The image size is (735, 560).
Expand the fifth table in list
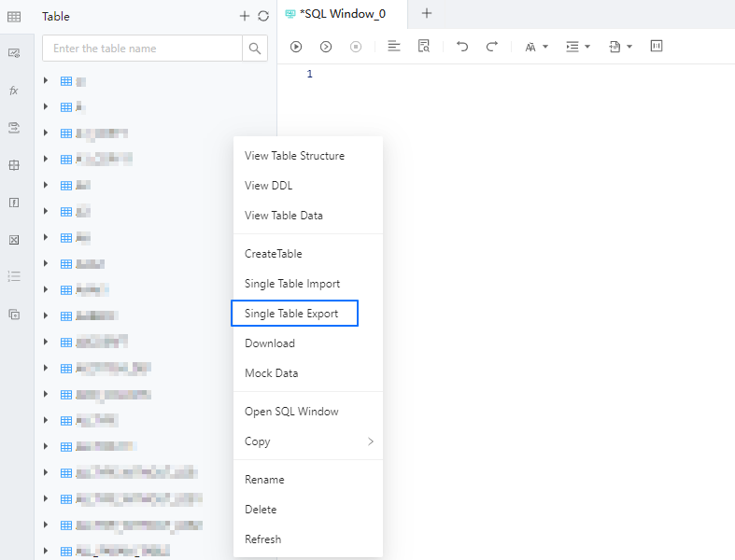tap(46, 185)
